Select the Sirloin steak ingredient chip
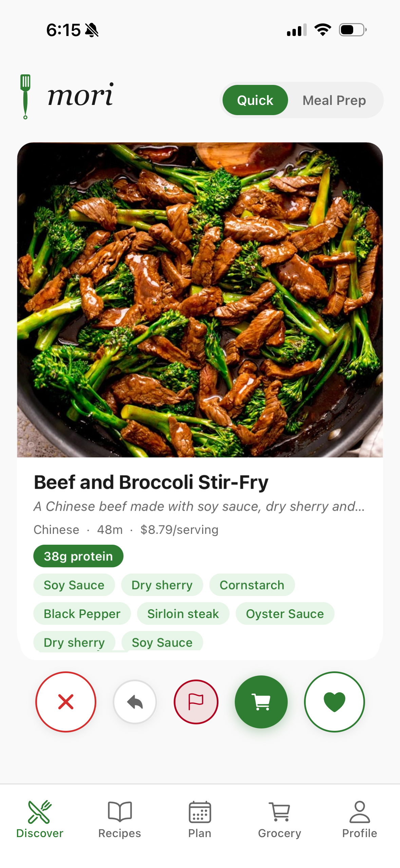Screen dimensions: 400x868 [x=183, y=614]
